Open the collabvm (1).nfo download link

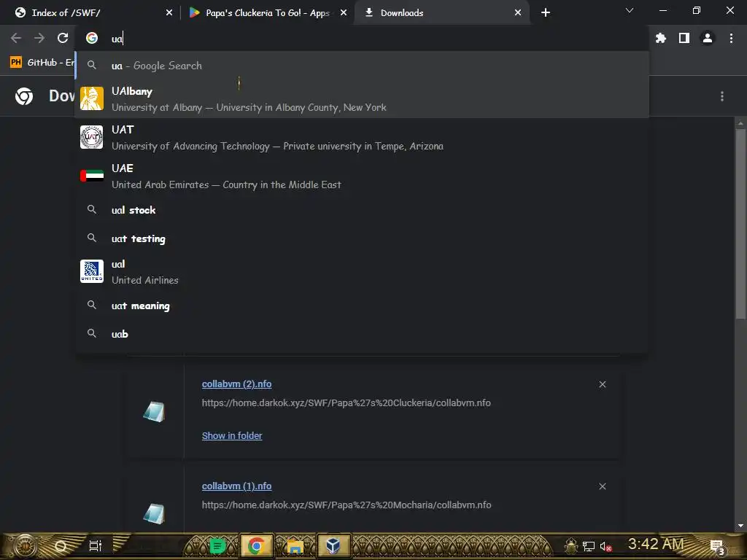237,486
